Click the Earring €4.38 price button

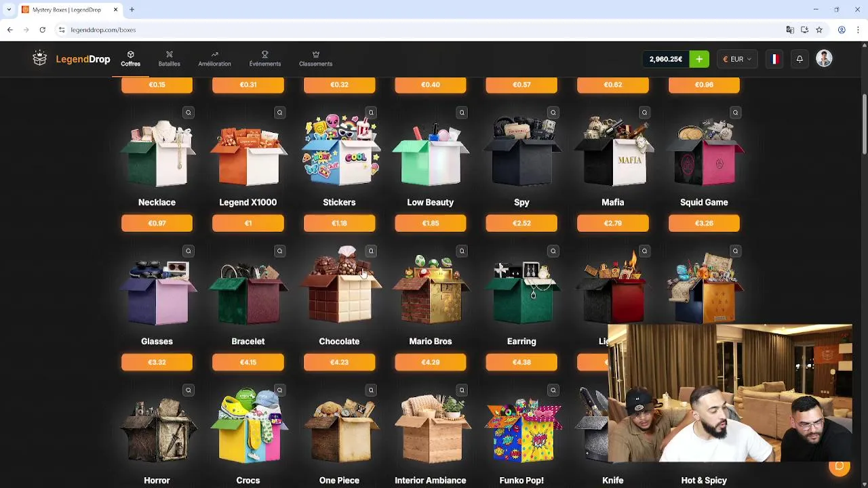[x=521, y=362]
